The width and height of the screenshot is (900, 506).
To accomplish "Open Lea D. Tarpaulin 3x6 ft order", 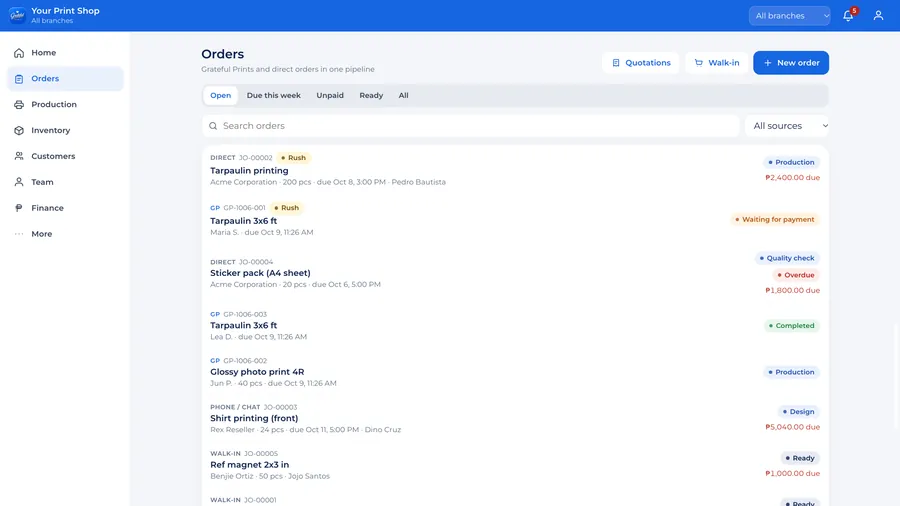I will 515,326.
